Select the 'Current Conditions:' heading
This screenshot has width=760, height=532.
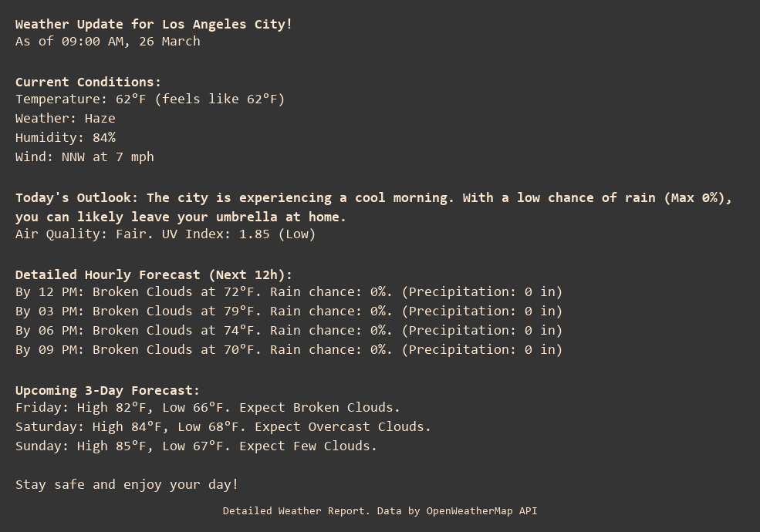click(88, 82)
